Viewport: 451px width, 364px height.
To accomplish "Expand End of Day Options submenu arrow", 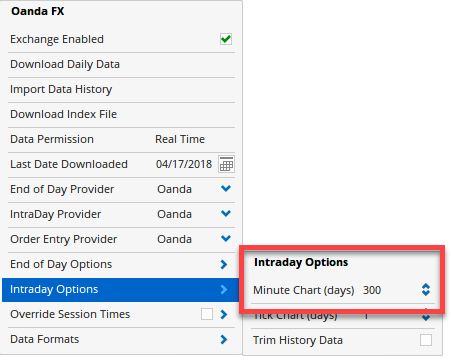I will (x=224, y=264).
